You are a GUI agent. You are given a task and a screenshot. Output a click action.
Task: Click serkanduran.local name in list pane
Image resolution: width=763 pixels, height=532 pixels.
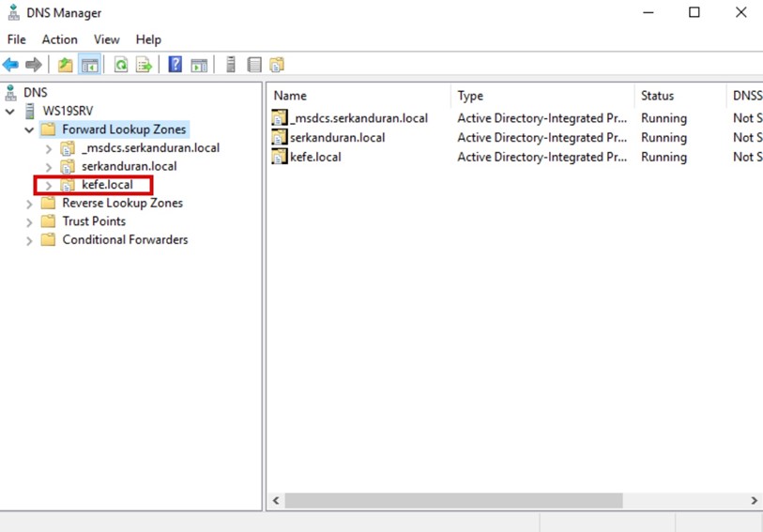click(x=337, y=138)
